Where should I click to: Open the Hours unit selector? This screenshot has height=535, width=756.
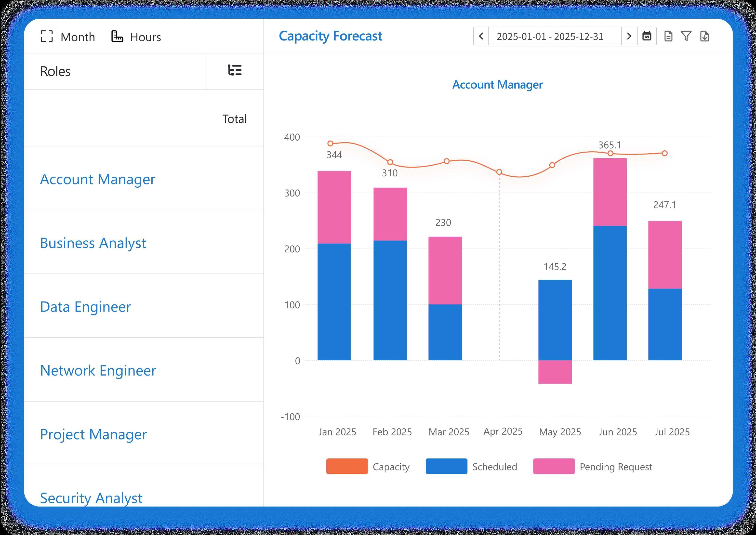145,37
